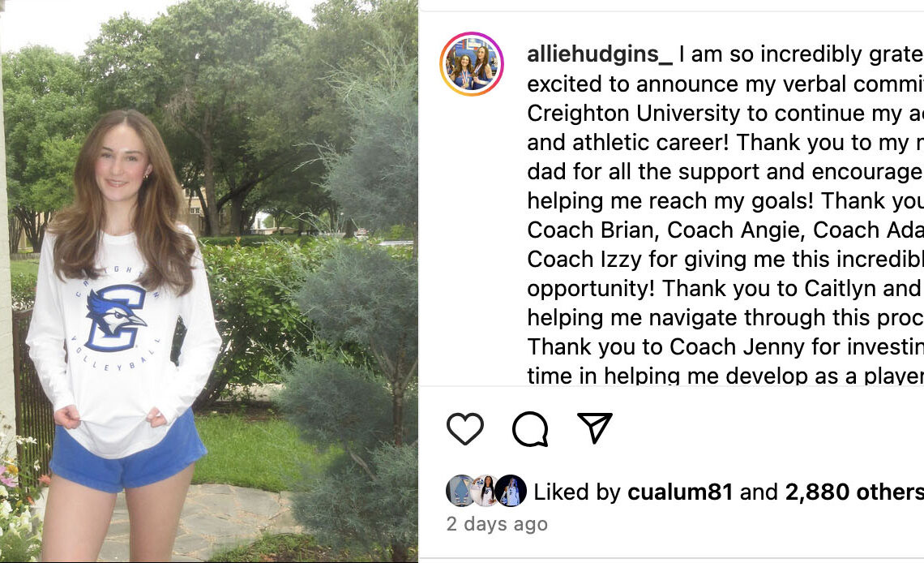Open comments via the speech bubble icon
The height and width of the screenshot is (563, 924).
click(530, 428)
